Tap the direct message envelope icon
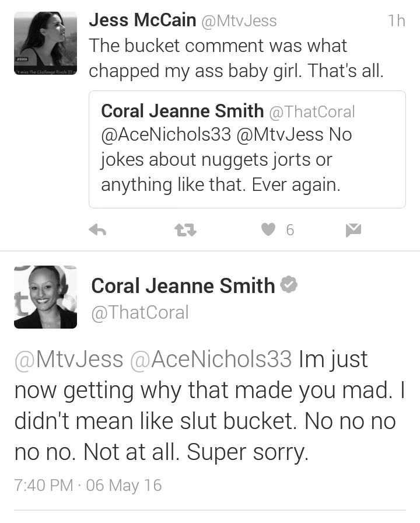 [353, 230]
